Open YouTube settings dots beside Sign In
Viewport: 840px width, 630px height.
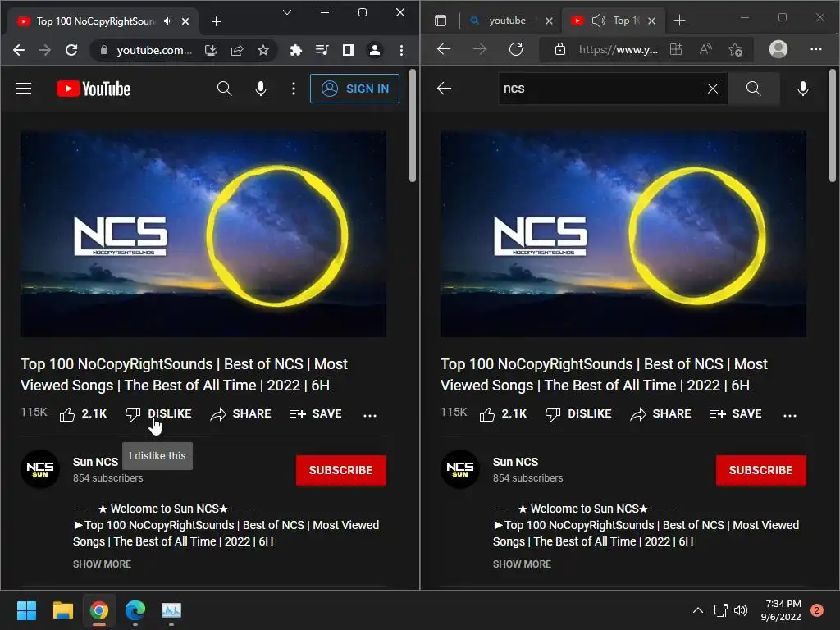click(293, 89)
